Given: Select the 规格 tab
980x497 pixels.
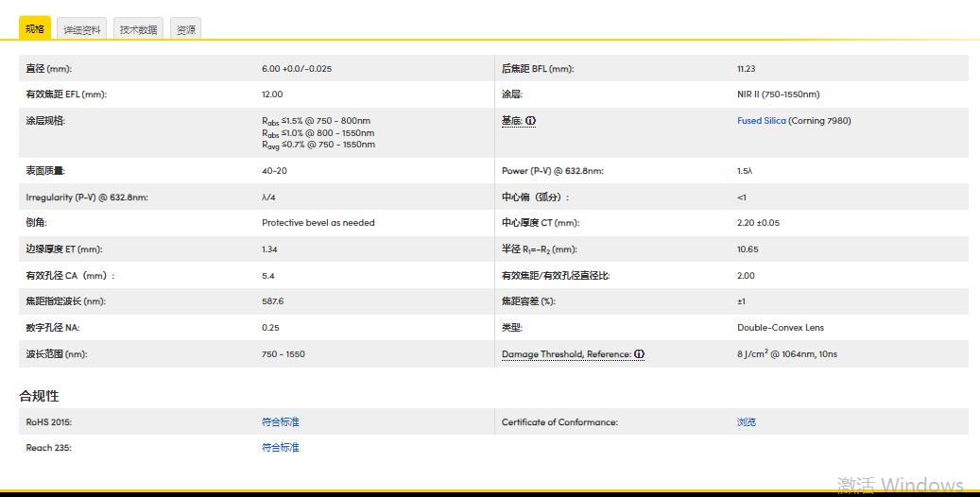Looking at the screenshot, I should 35,28.
